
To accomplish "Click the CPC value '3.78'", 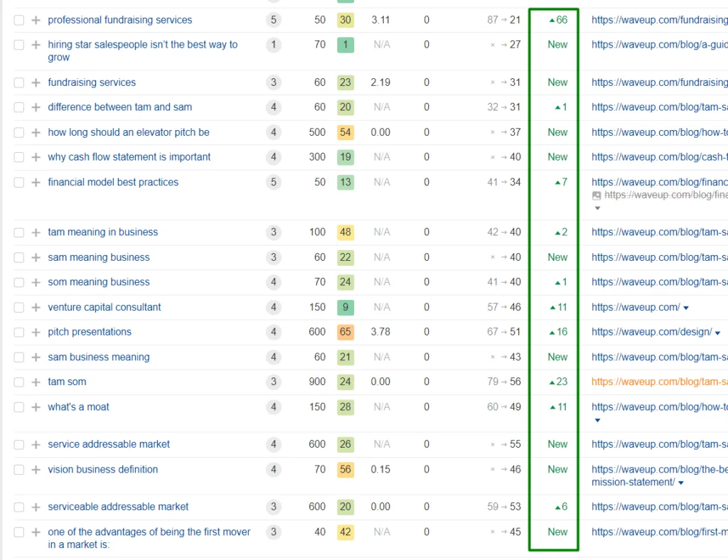I will coord(380,332).
